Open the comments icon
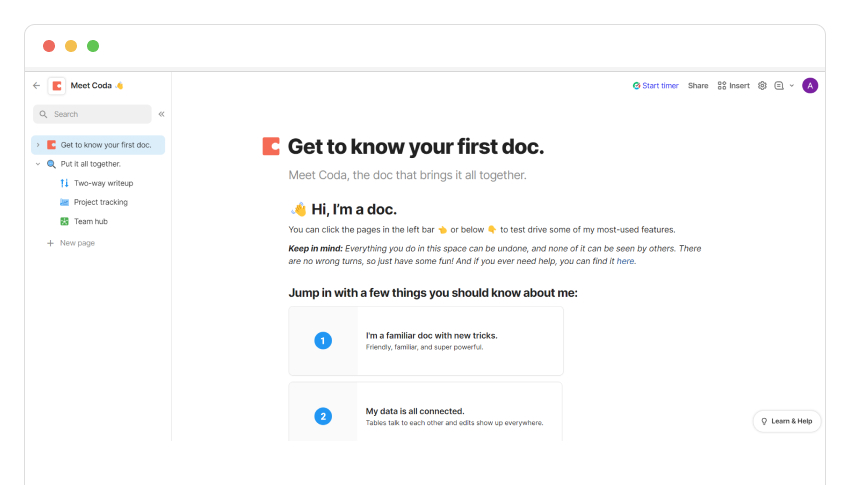 [779, 86]
